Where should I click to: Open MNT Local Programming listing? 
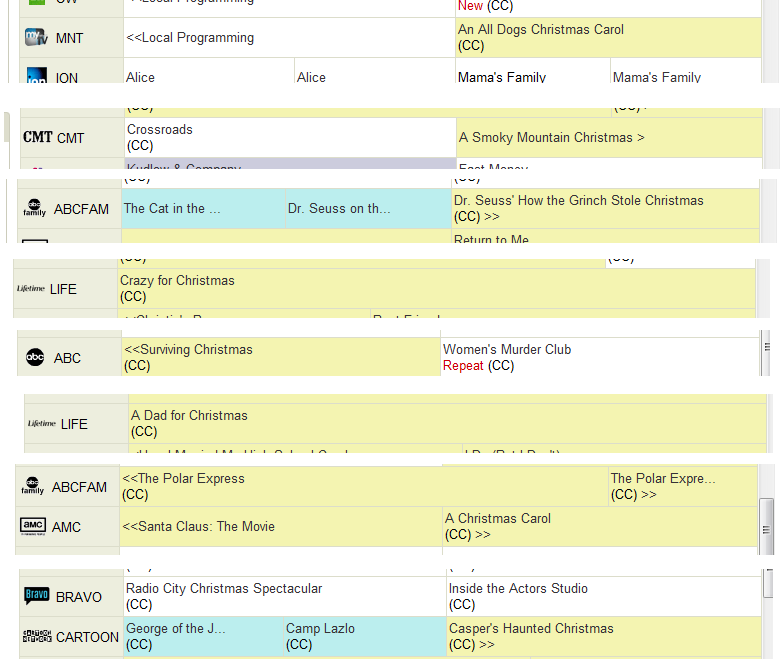pyautogui.click(x=289, y=37)
